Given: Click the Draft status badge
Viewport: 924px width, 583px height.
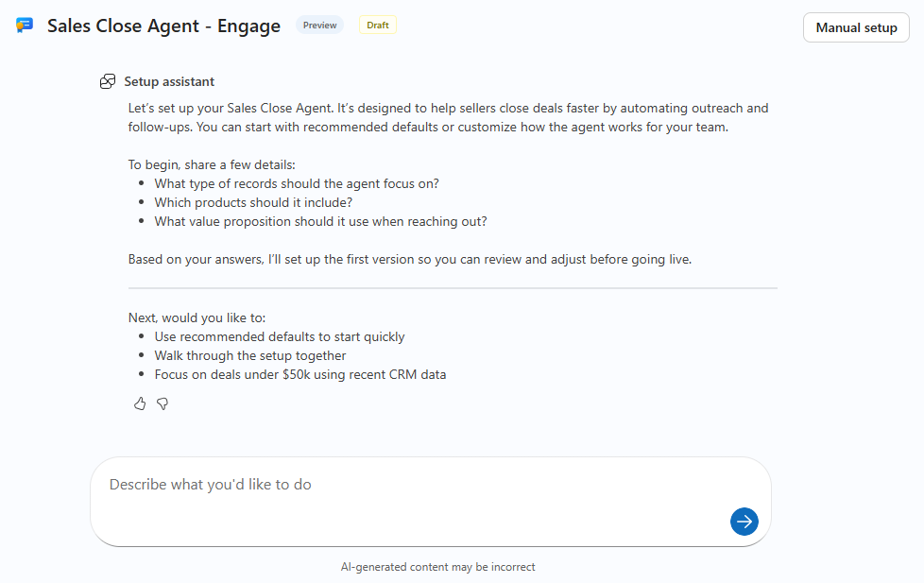Looking at the screenshot, I should pos(378,25).
